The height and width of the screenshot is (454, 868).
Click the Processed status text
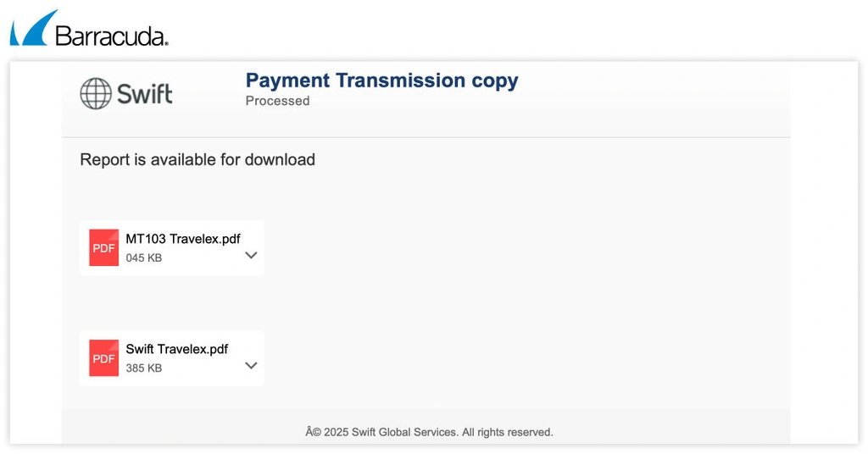277,101
